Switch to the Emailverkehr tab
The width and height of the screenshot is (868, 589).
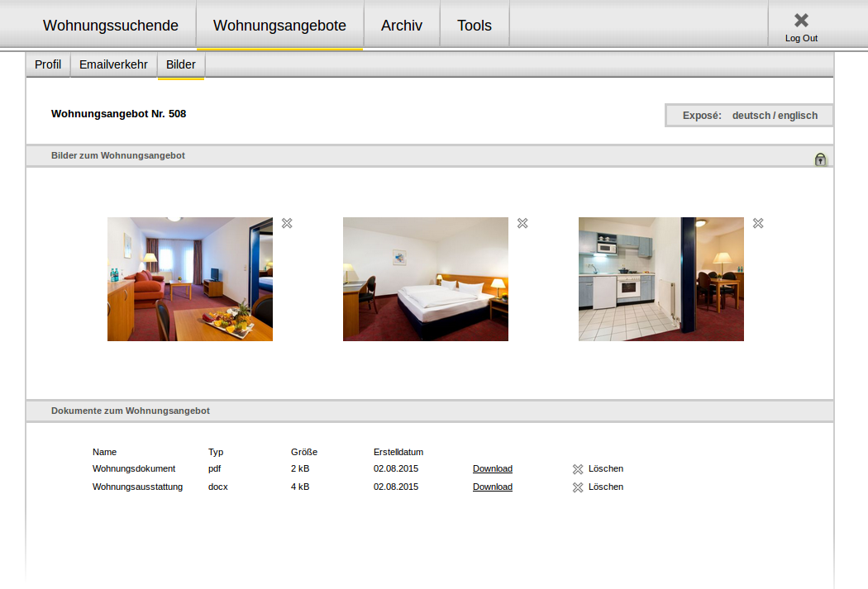pos(113,64)
